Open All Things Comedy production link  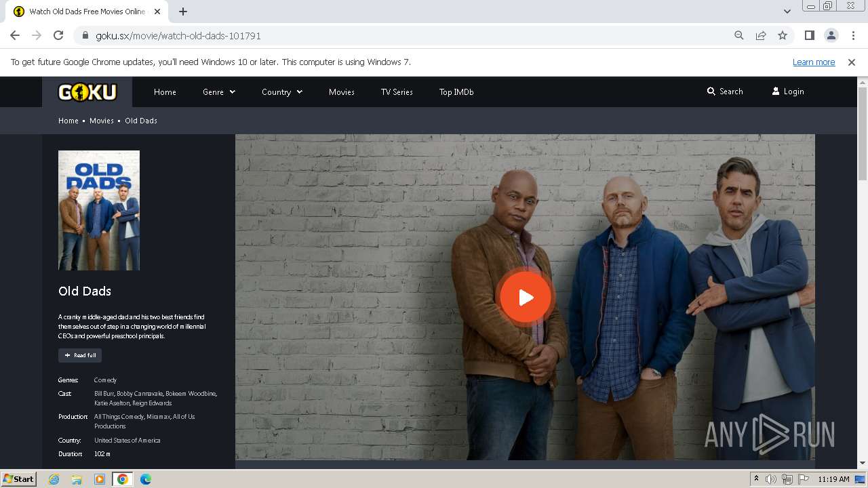[119, 417]
